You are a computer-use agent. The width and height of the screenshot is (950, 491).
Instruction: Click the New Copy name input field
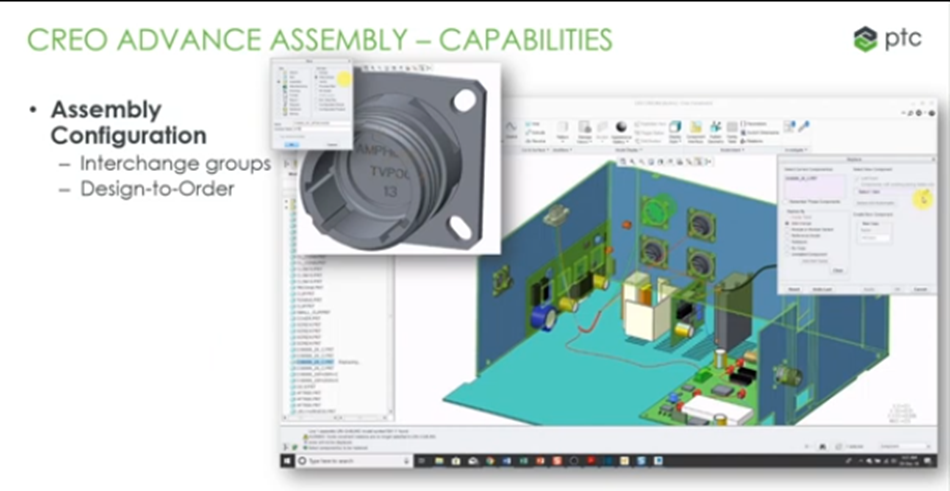pos(875,238)
